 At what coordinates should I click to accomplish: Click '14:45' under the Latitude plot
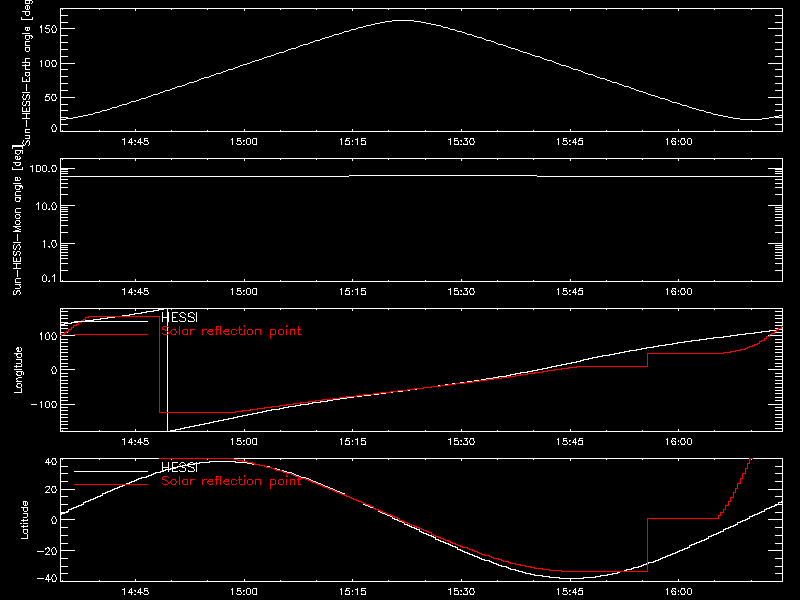(x=135, y=592)
